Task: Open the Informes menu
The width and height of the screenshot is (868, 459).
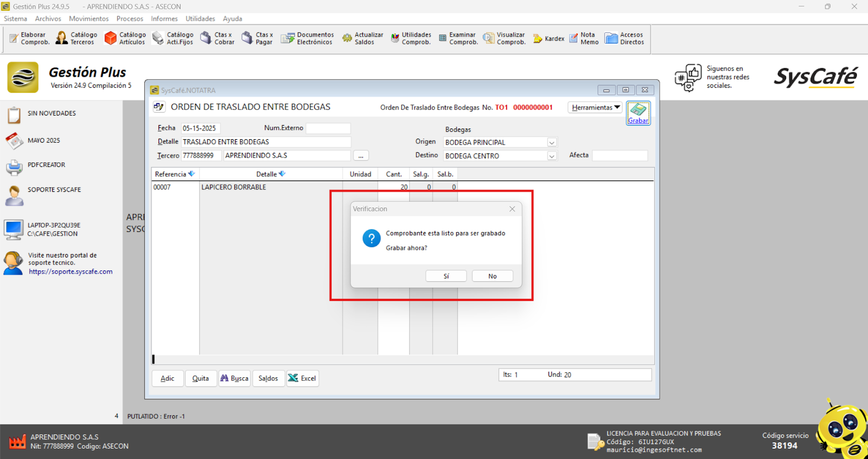Action: (164, 18)
